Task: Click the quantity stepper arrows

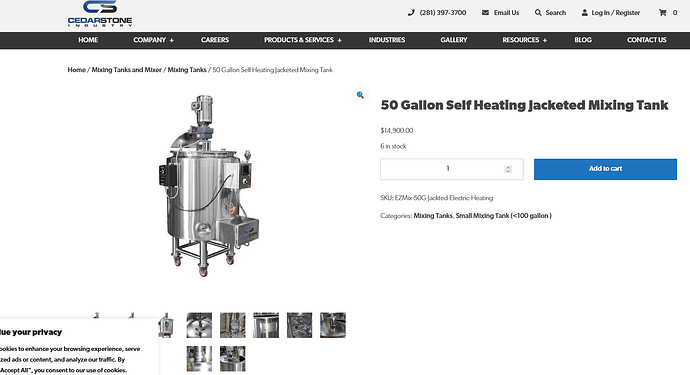Action: tap(508, 169)
